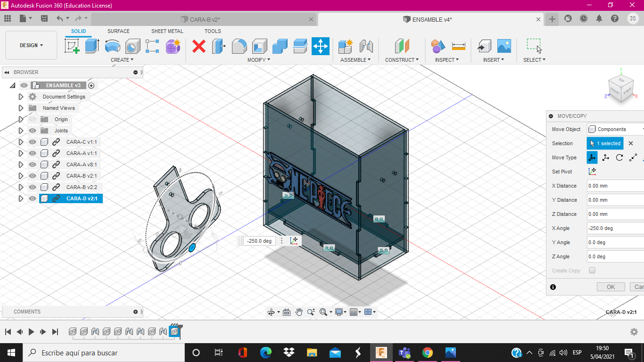Toggle visibility of Joints folder
The width and height of the screenshot is (644, 362).
pos(33,131)
